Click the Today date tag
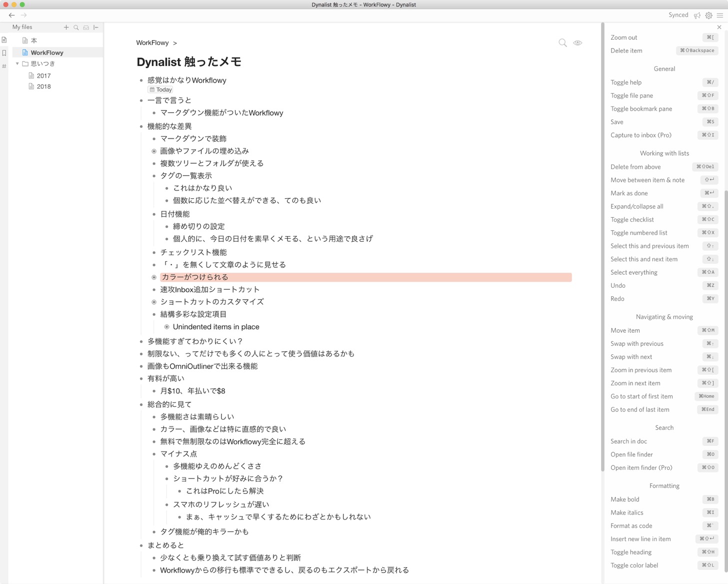The width and height of the screenshot is (728, 584). (x=160, y=90)
